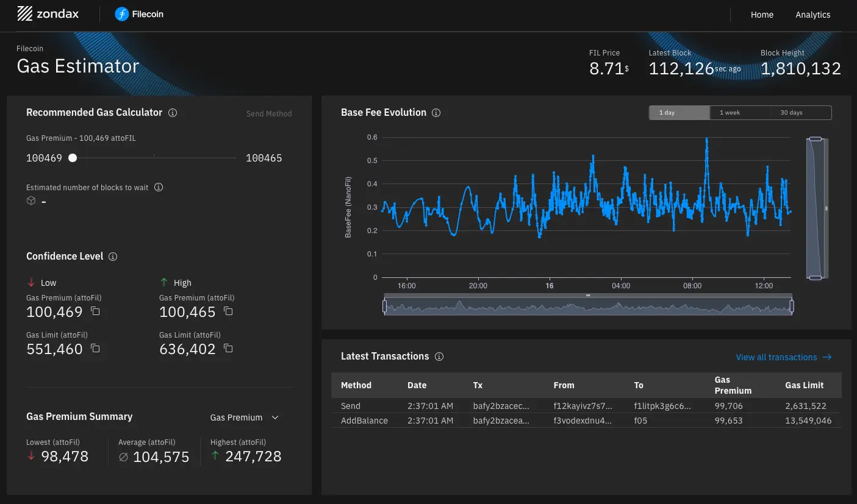Copy the Low gas limit 551,460
This screenshot has width=857, height=504.
coord(95,349)
